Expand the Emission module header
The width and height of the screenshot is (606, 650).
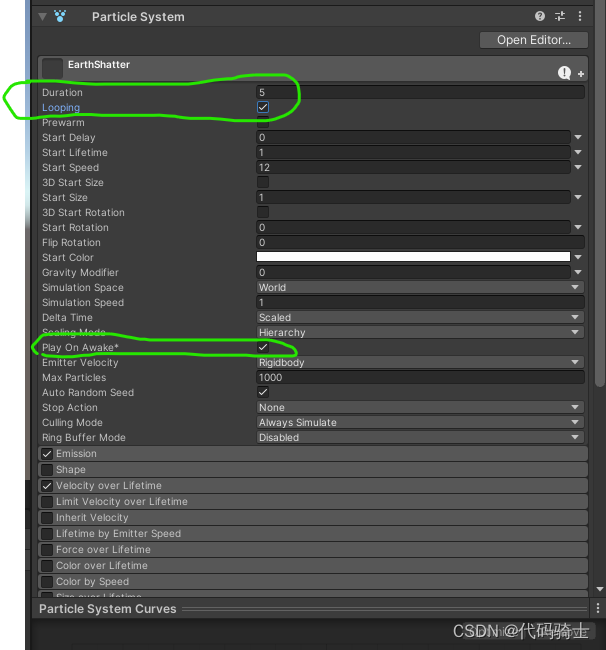point(313,454)
